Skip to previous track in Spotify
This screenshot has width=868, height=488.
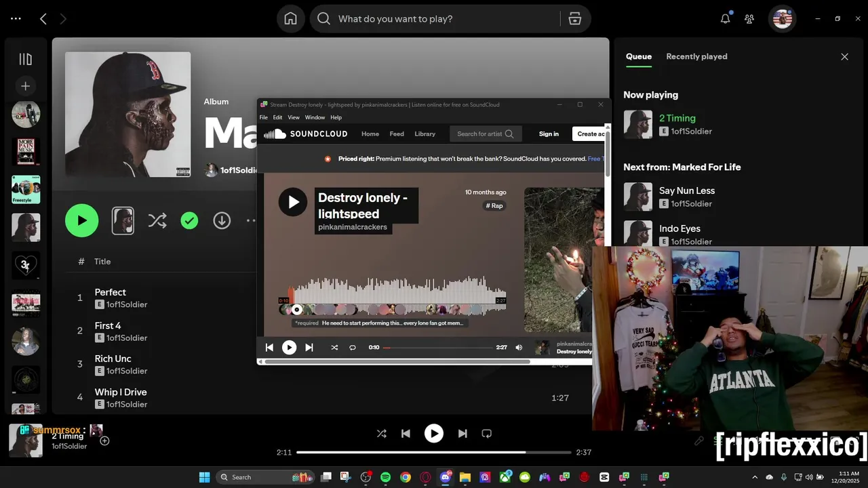406,434
